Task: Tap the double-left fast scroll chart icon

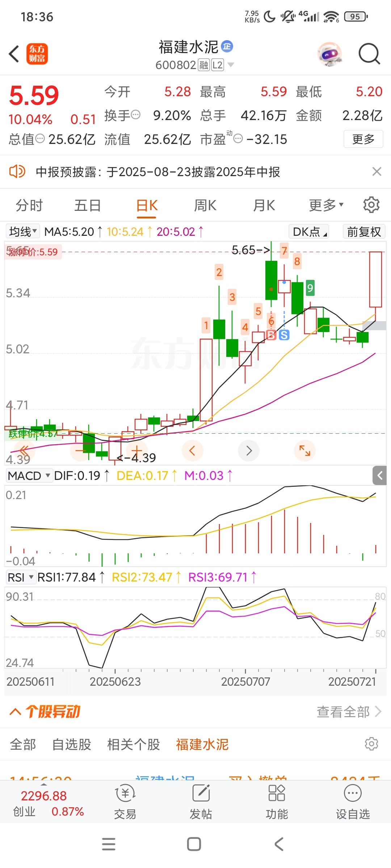Action: click(24, 451)
